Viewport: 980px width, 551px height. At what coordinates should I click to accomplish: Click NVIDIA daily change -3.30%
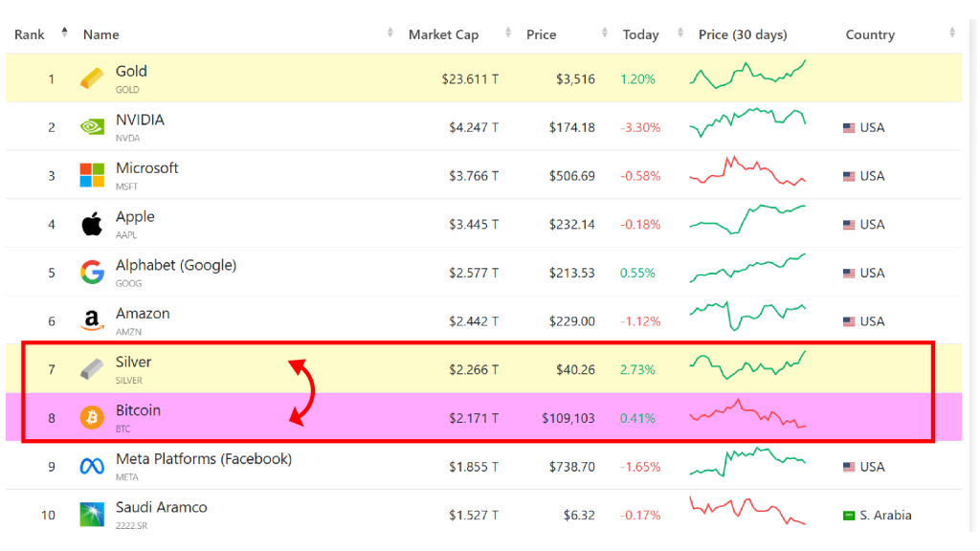[640, 127]
